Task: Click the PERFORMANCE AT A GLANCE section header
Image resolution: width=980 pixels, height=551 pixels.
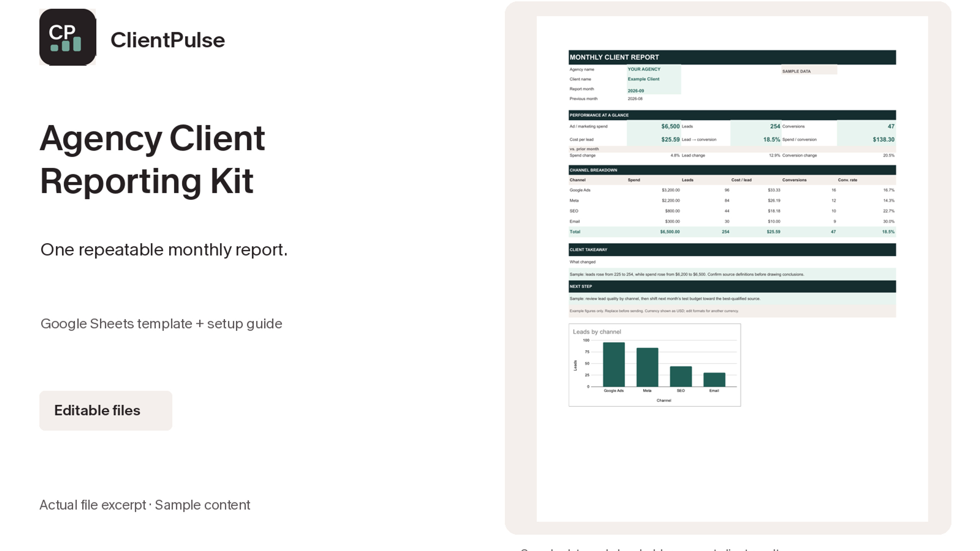Action: [732, 115]
